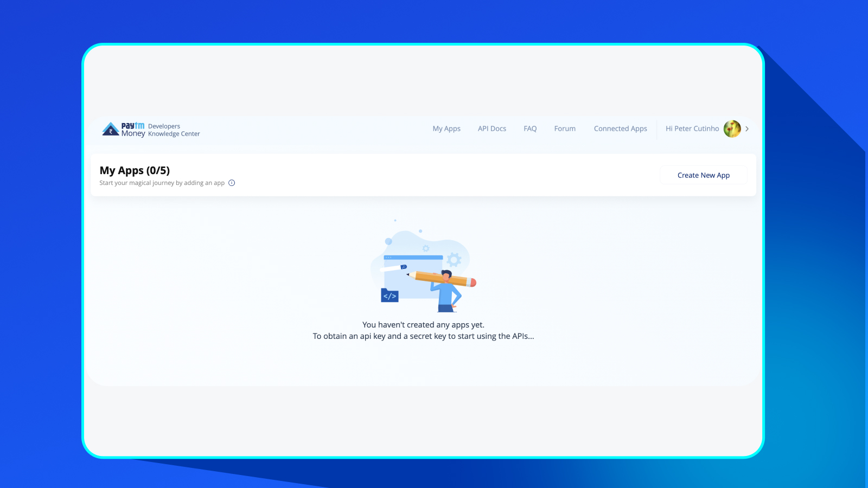868x488 pixels.
Task: Click the Create New App button
Action: tap(703, 175)
